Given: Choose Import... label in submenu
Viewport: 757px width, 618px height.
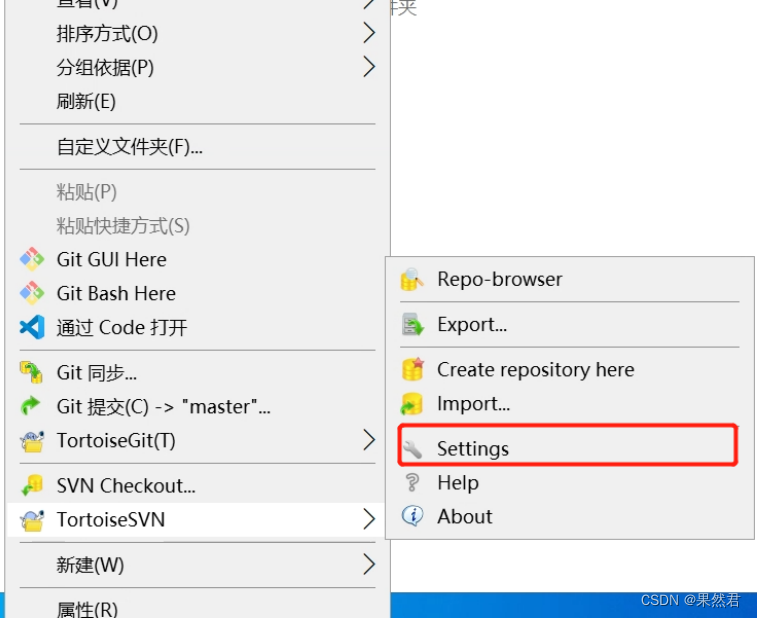Looking at the screenshot, I should click(474, 404).
